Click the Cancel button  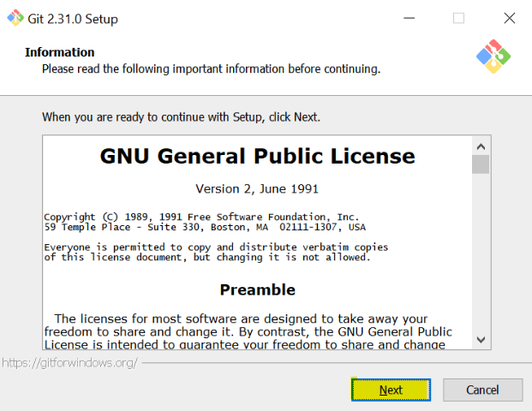[x=482, y=390]
